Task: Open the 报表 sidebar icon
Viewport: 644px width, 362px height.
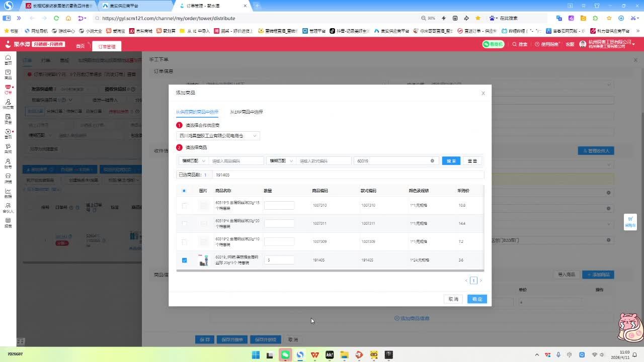Action: tap(8, 223)
